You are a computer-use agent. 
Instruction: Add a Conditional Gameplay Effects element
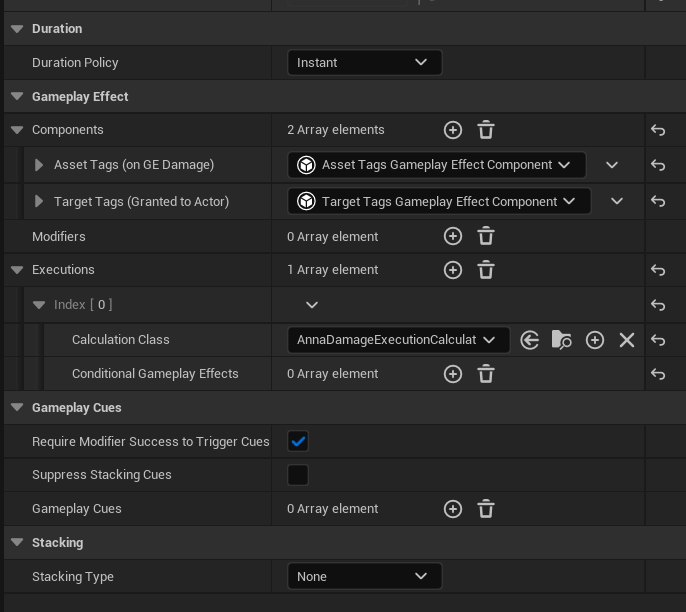click(x=453, y=374)
